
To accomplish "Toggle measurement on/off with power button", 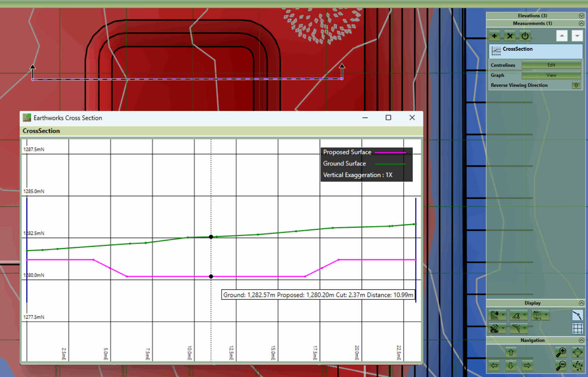I will point(525,36).
